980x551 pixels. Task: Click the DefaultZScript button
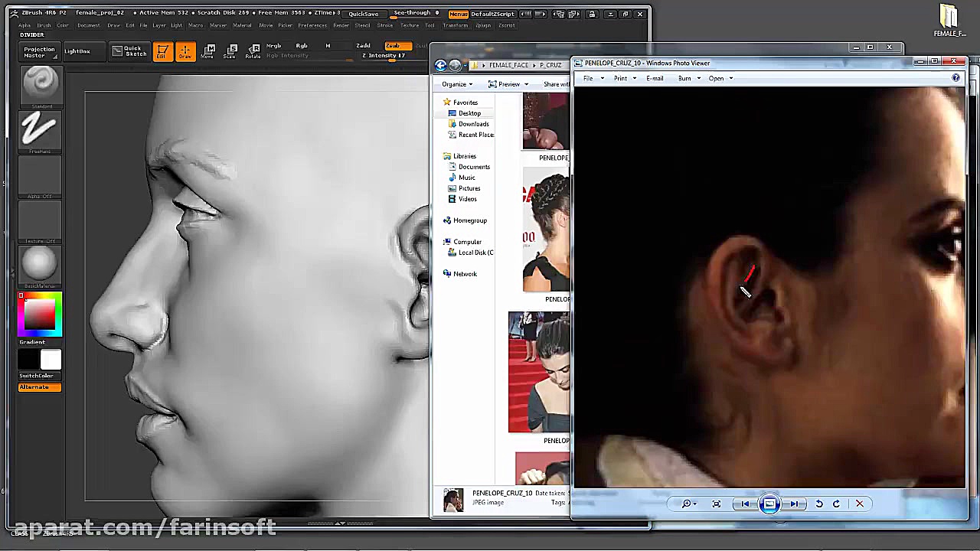[x=492, y=14]
